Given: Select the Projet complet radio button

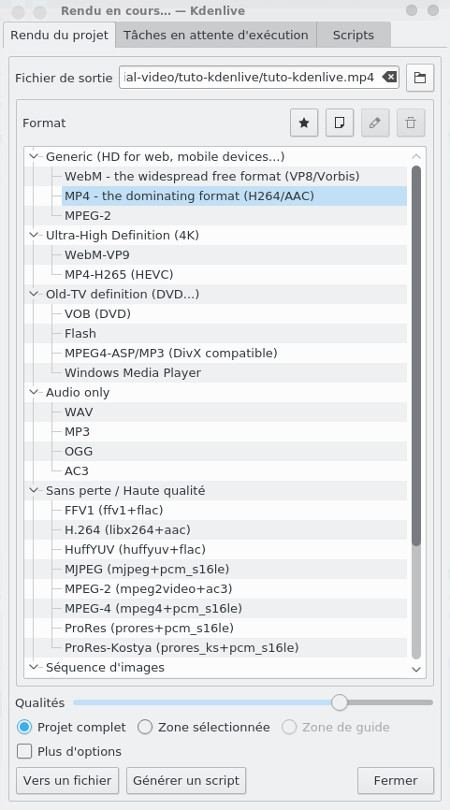Looking at the screenshot, I should (x=24, y=727).
